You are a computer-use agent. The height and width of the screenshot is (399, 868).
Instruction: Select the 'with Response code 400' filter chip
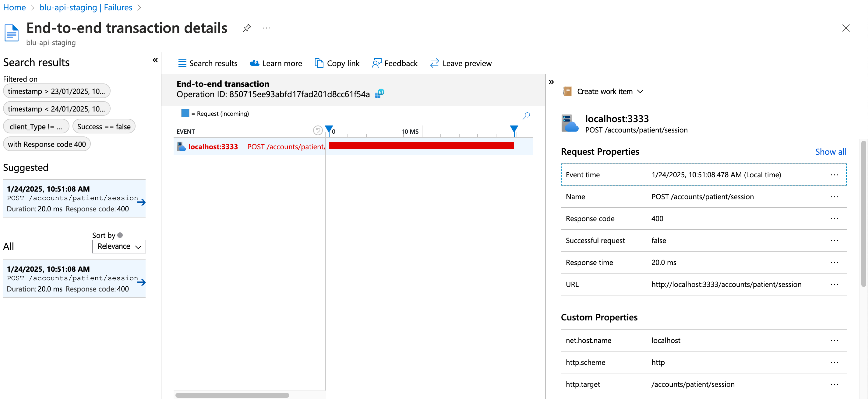pos(47,144)
